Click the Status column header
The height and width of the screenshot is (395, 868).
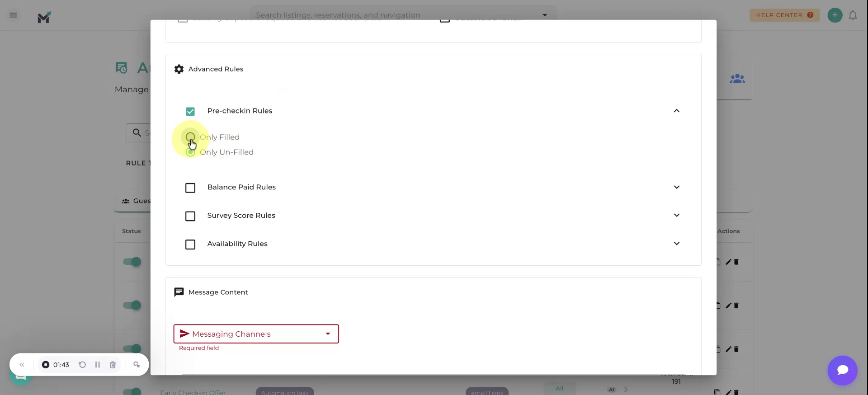coord(132,231)
